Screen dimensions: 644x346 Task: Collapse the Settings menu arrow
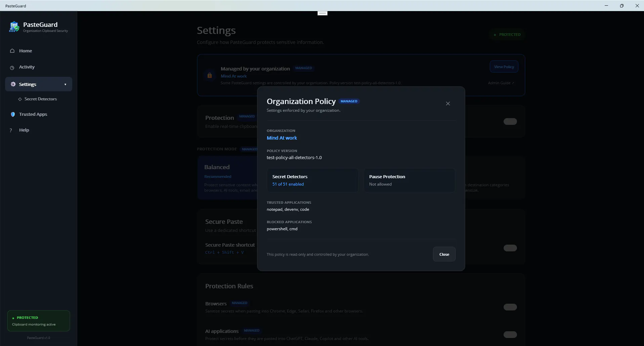click(x=65, y=85)
